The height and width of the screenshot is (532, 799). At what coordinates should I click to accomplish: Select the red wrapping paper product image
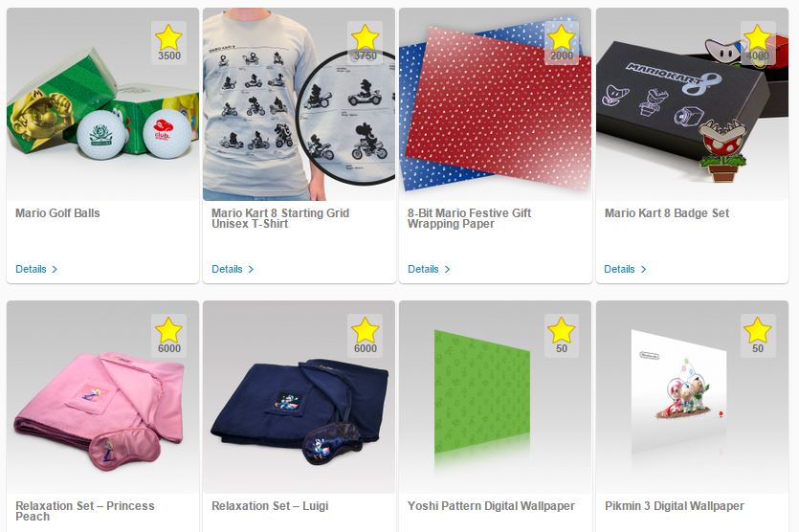pyautogui.click(x=495, y=104)
